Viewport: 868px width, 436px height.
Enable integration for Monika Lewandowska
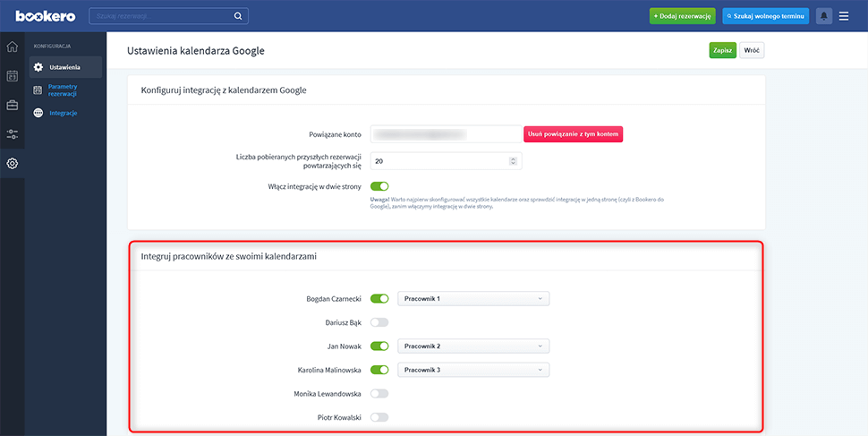coord(379,393)
